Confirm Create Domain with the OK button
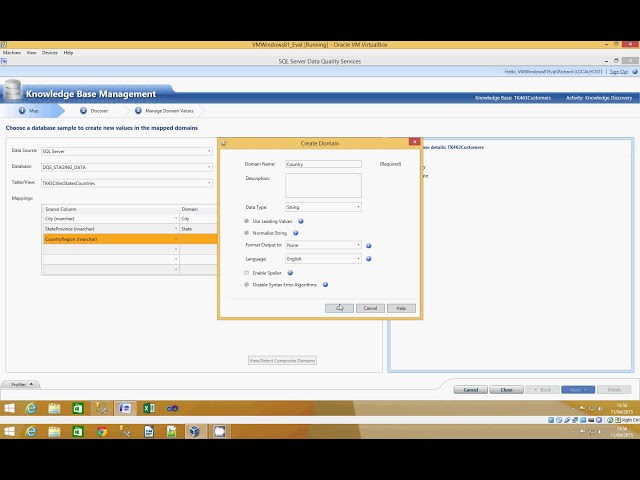This screenshot has height=480, width=640. [x=339, y=308]
